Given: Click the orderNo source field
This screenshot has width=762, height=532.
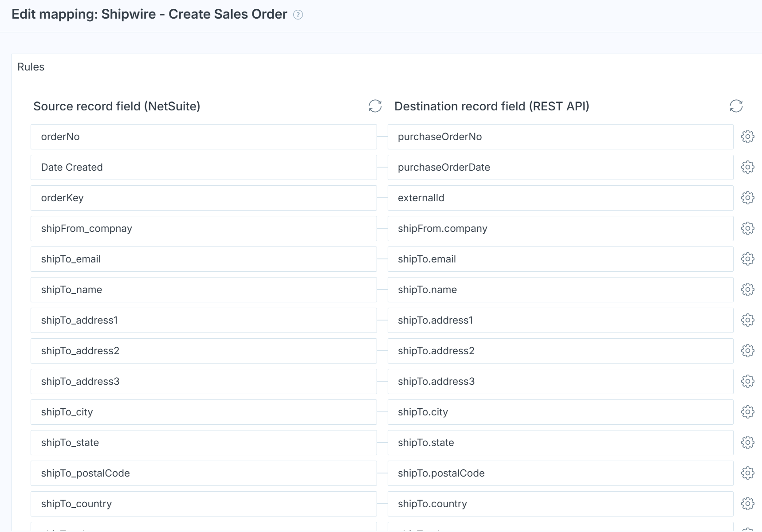Looking at the screenshot, I should tap(203, 137).
